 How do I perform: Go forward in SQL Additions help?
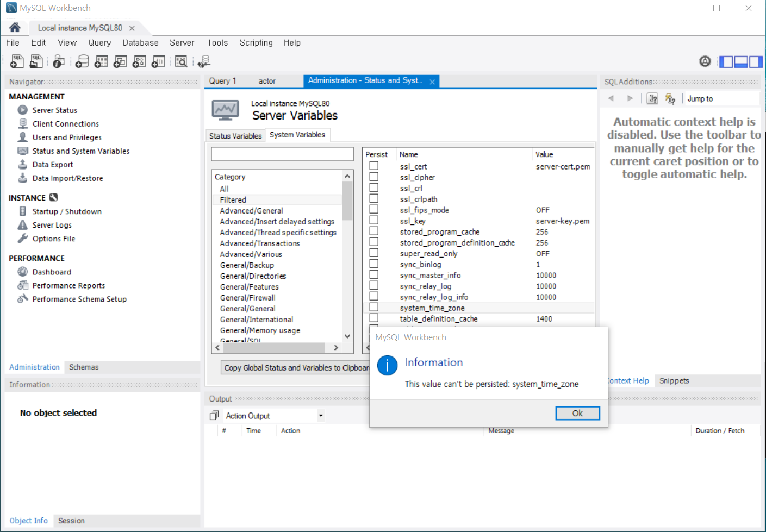(x=630, y=98)
